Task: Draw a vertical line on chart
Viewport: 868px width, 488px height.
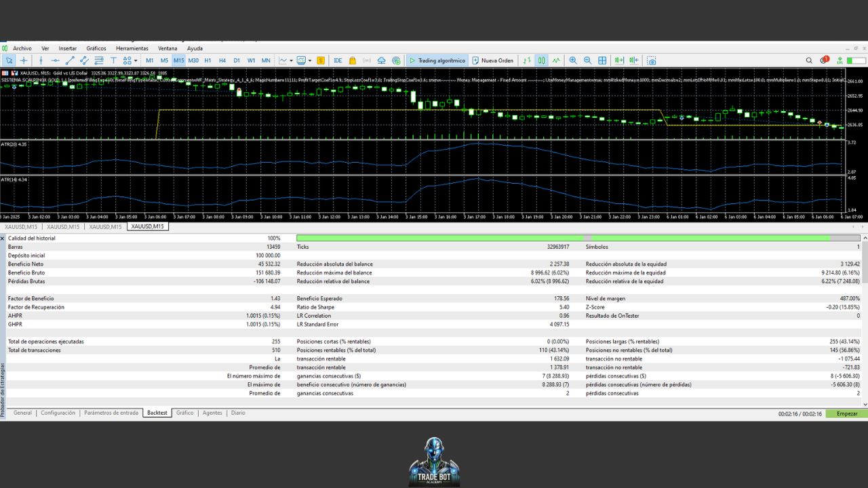Action: [41, 60]
